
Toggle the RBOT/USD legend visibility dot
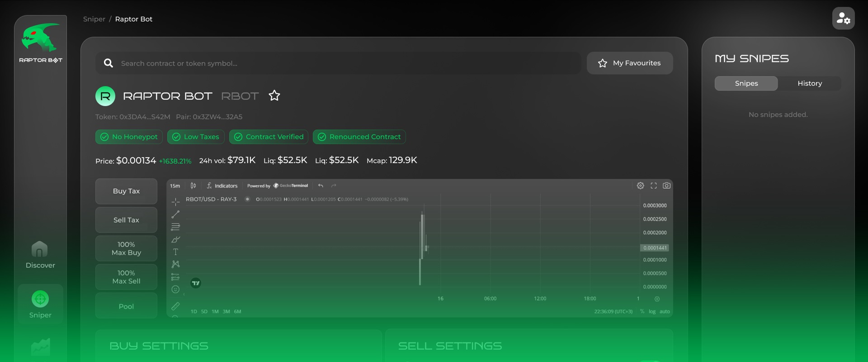pyautogui.click(x=247, y=199)
